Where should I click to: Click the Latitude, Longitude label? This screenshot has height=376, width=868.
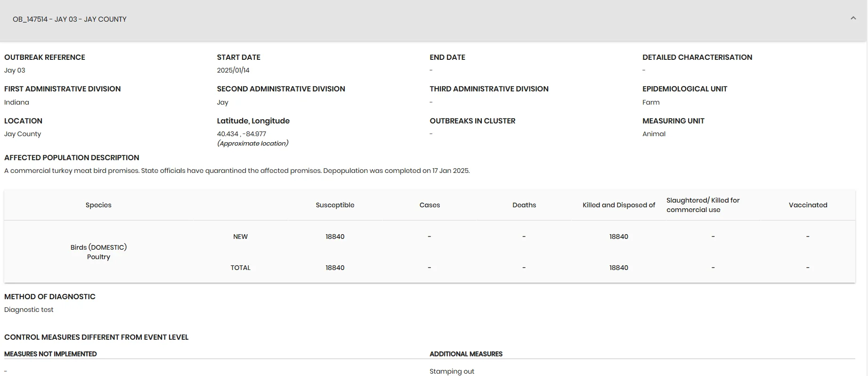click(x=253, y=121)
